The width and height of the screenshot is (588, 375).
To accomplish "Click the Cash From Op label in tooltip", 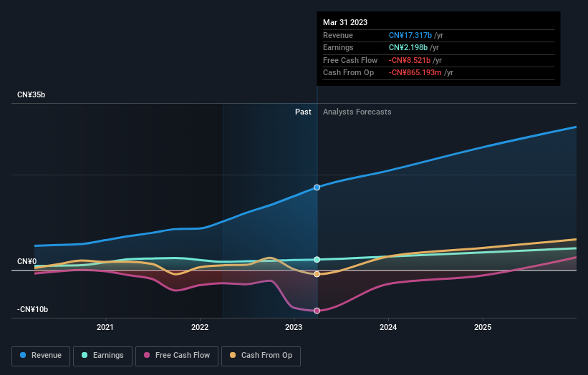I will click(348, 73).
